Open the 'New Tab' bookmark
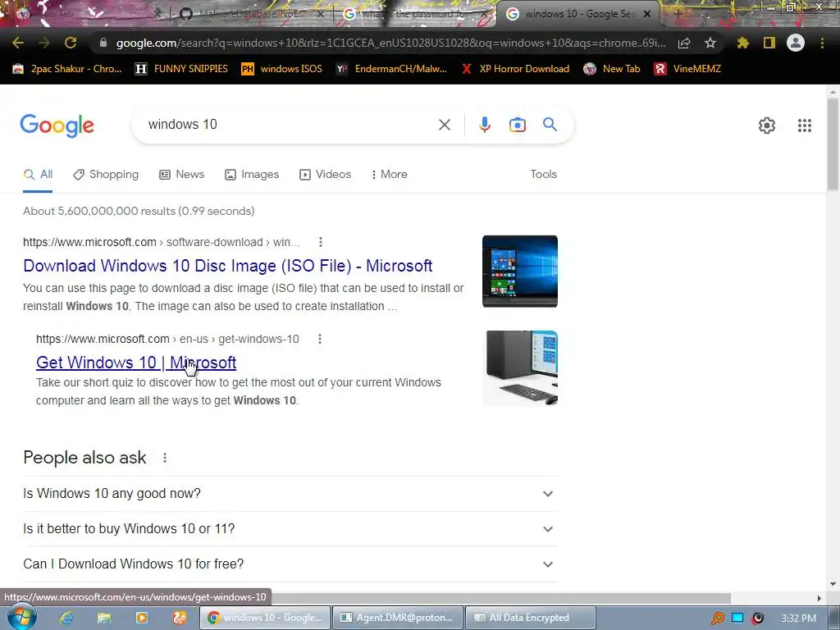840x630 pixels. (612, 69)
